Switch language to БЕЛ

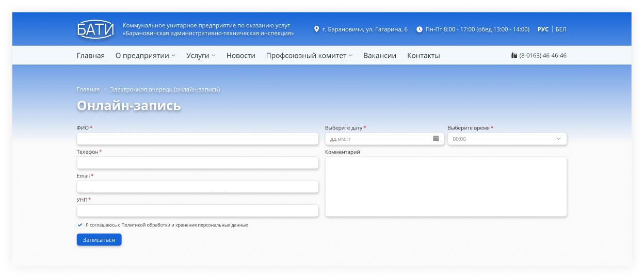560,29
